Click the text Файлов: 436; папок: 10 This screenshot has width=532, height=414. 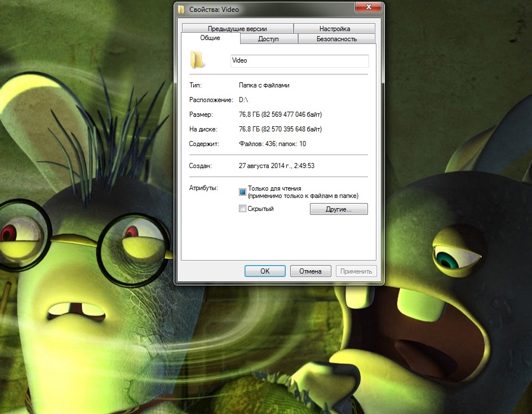pyautogui.click(x=272, y=144)
